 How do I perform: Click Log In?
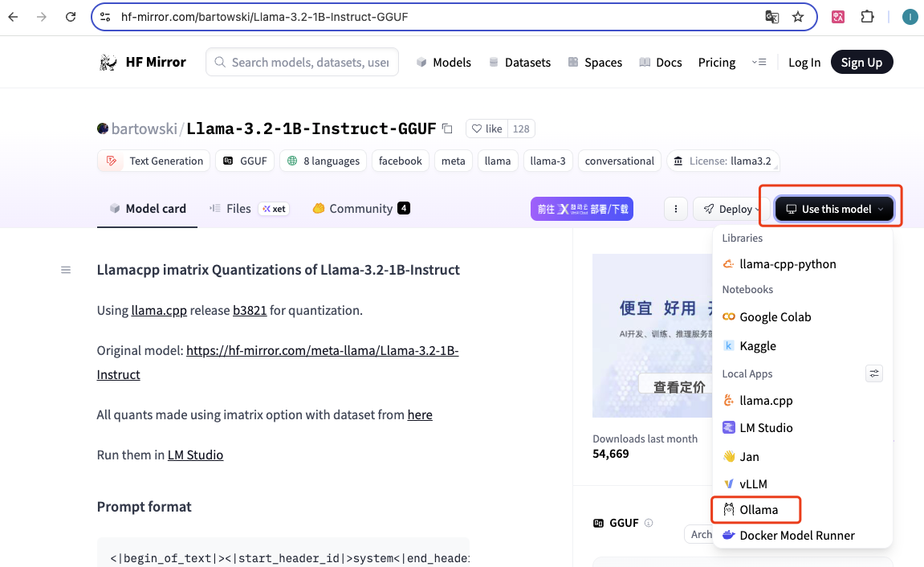[804, 63]
